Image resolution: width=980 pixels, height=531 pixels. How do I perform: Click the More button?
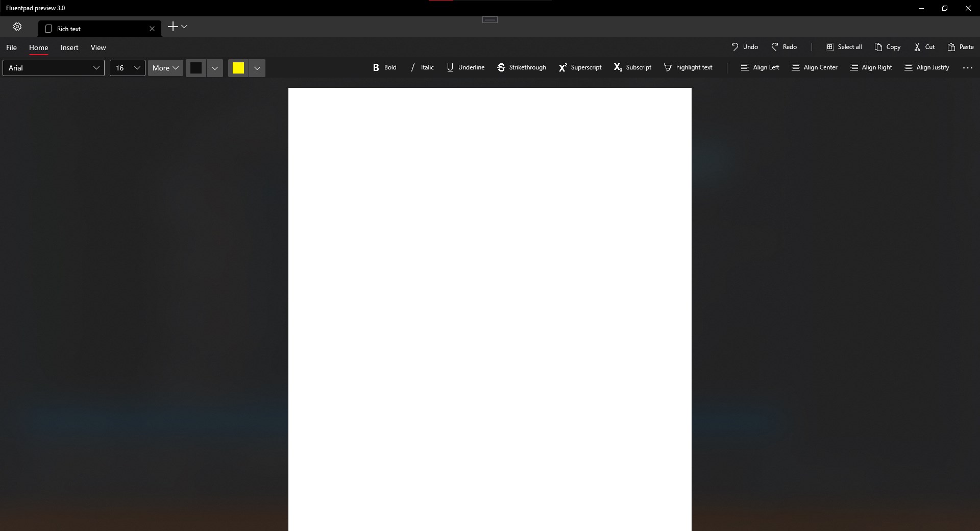[165, 68]
